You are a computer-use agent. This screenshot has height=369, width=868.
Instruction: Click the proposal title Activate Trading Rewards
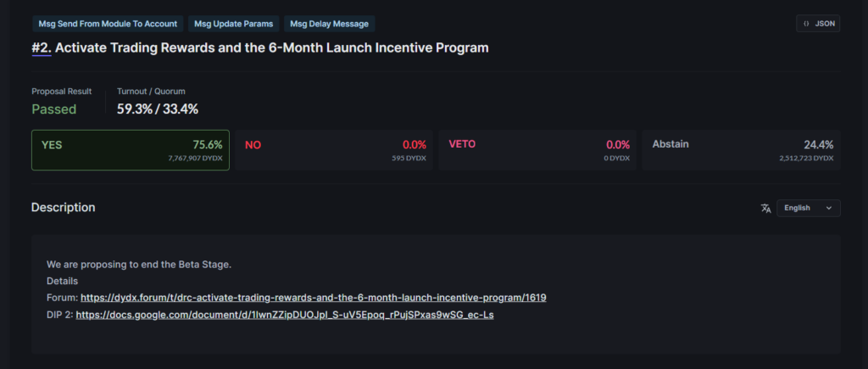272,48
